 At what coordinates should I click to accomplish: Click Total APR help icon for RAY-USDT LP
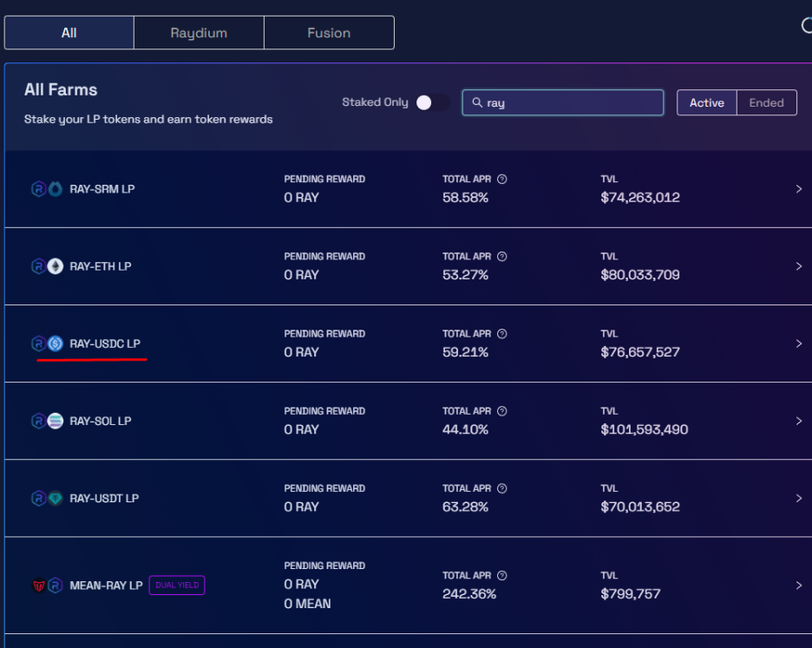pyautogui.click(x=501, y=488)
